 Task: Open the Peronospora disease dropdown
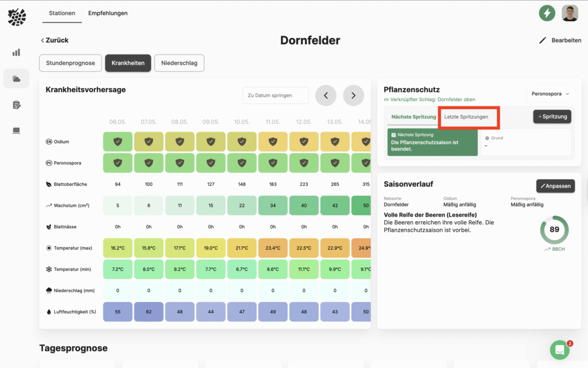coord(550,94)
